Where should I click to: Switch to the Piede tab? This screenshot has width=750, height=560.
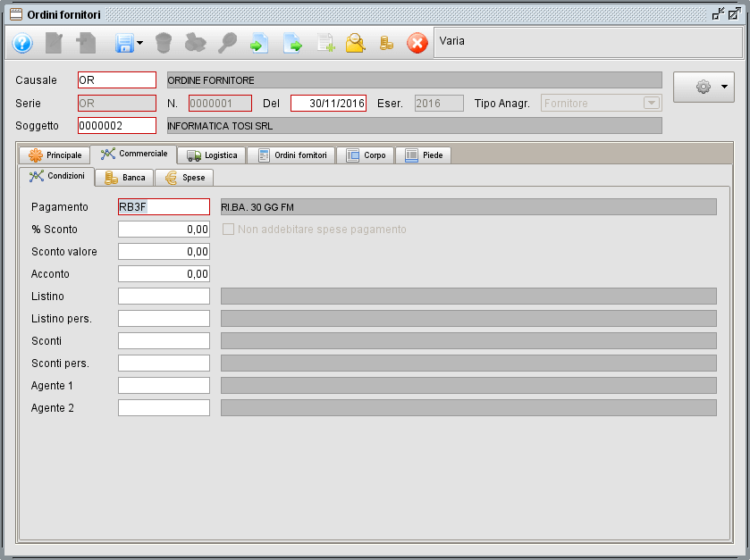click(424, 155)
